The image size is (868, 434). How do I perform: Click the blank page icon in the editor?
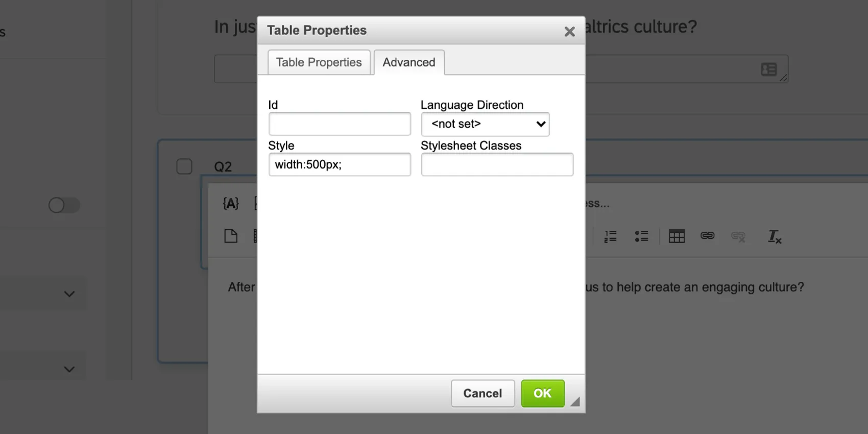point(231,235)
